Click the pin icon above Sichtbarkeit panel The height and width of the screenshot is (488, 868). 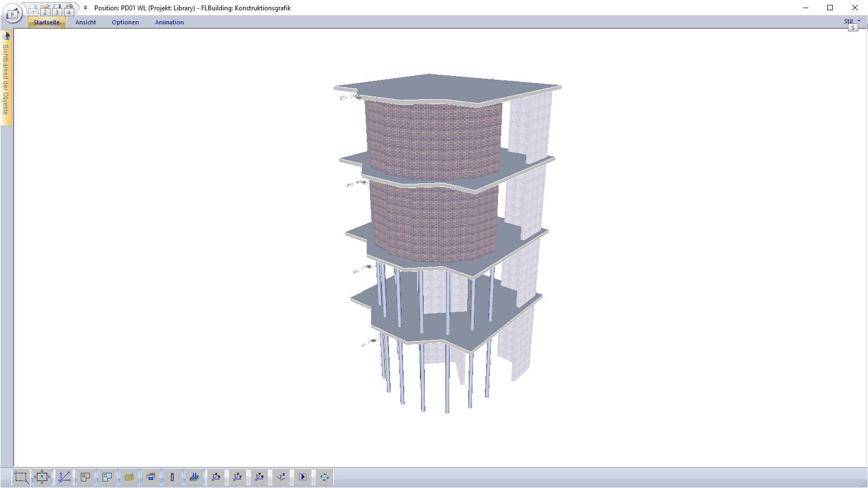click(7, 36)
